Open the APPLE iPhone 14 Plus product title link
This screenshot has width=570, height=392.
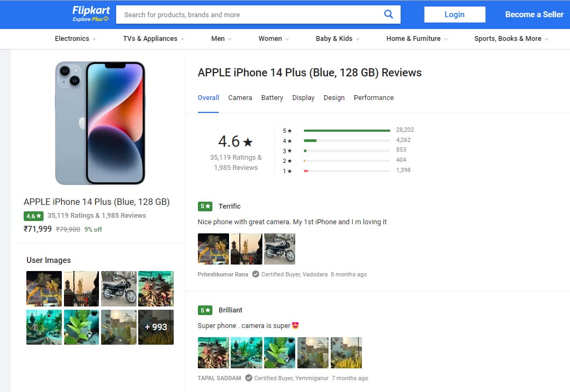[x=97, y=202]
